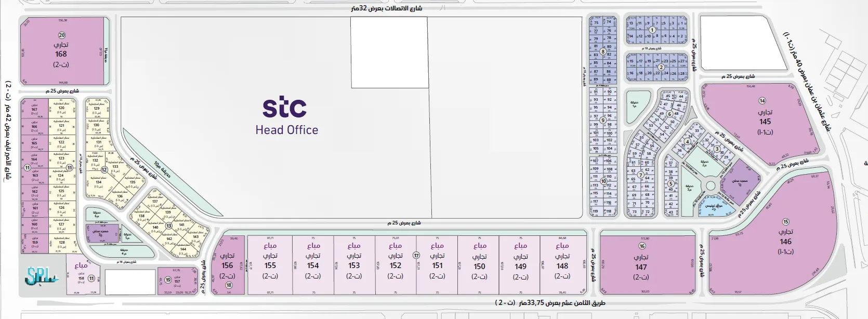Select block marker 14 in plot 145

pyautogui.click(x=762, y=101)
